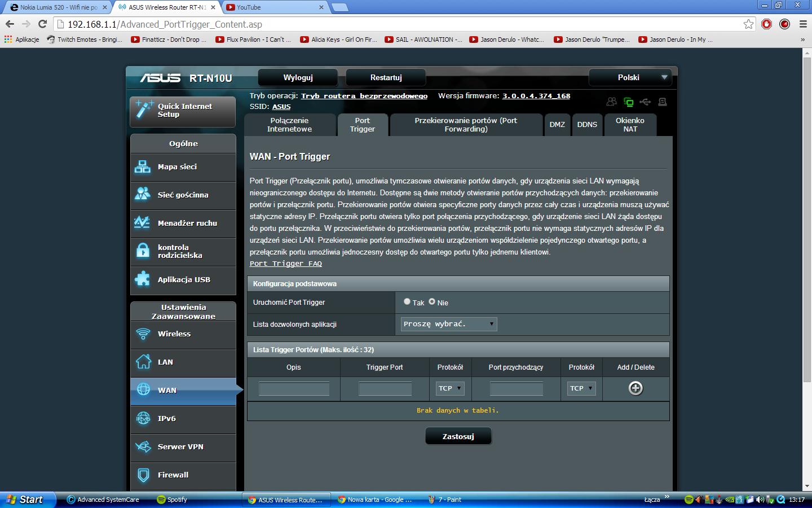Screen dimensions: 812x508
Task: Select Nie to disable Port Trigger
Action: (432, 302)
